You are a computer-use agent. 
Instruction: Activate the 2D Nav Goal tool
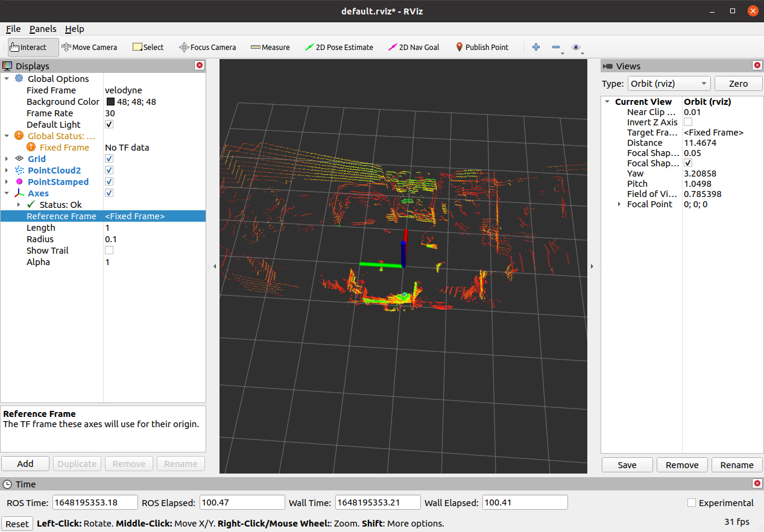(414, 47)
